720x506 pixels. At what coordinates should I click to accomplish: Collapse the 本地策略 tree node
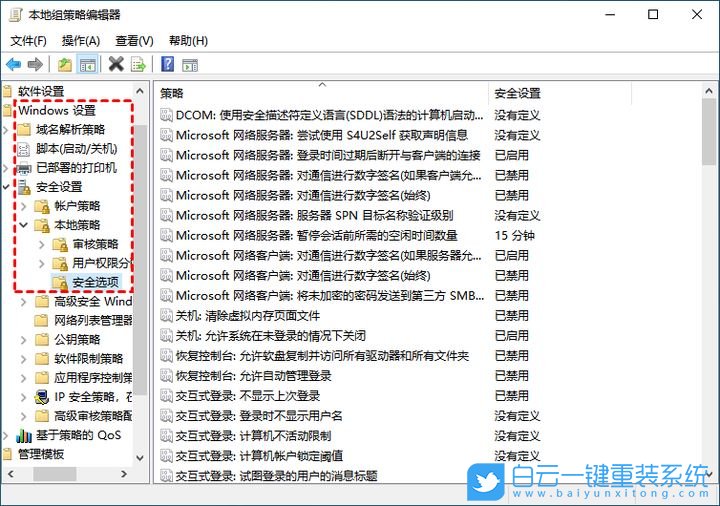tap(24, 225)
